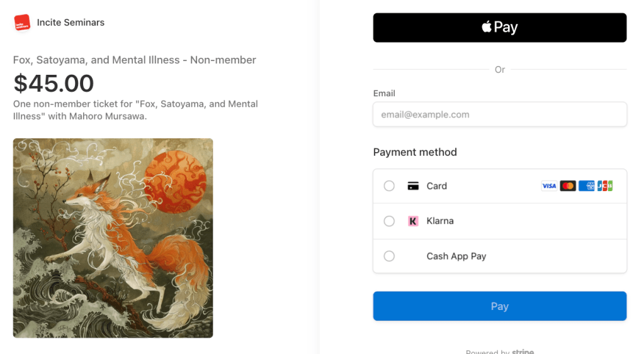The height and width of the screenshot is (354, 644).
Task: Click the $45.00 price amount
Action: [x=54, y=83]
